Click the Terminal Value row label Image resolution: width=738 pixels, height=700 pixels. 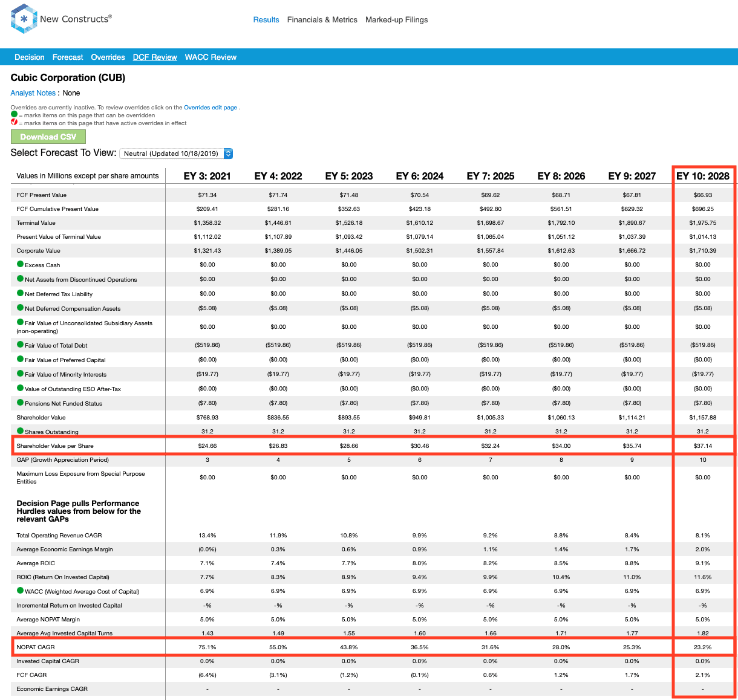(36, 222)
